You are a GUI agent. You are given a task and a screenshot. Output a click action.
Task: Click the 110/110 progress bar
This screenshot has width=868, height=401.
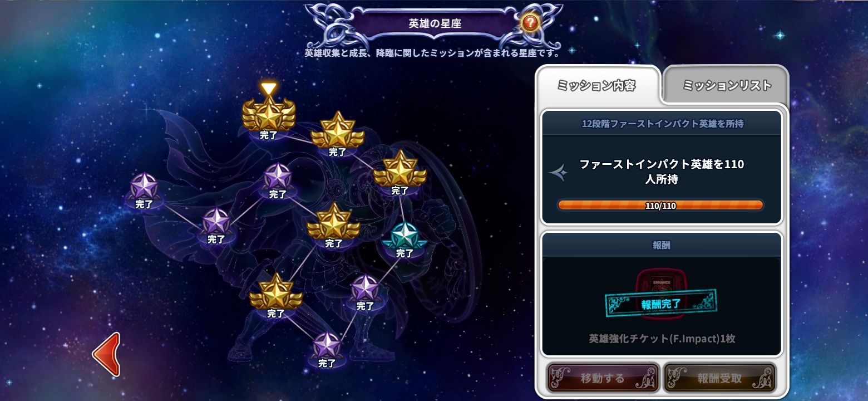point(660,206)
